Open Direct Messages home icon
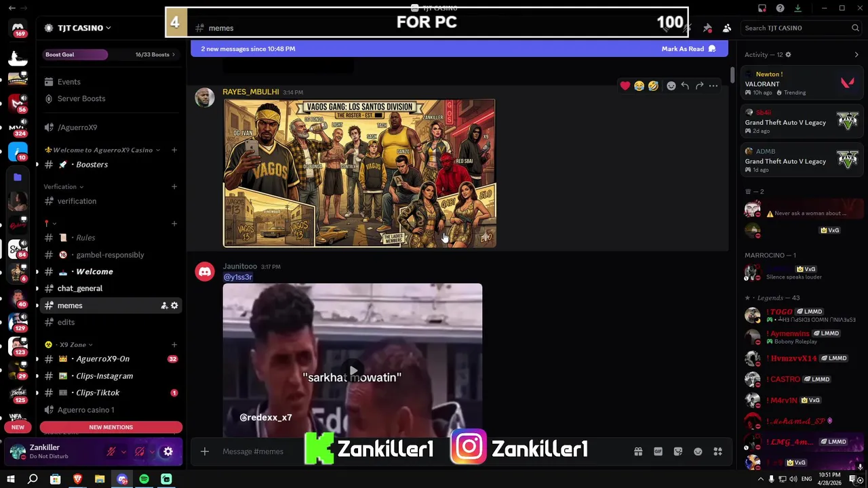This screenshot has width=868, height=488. coord(18,29)
